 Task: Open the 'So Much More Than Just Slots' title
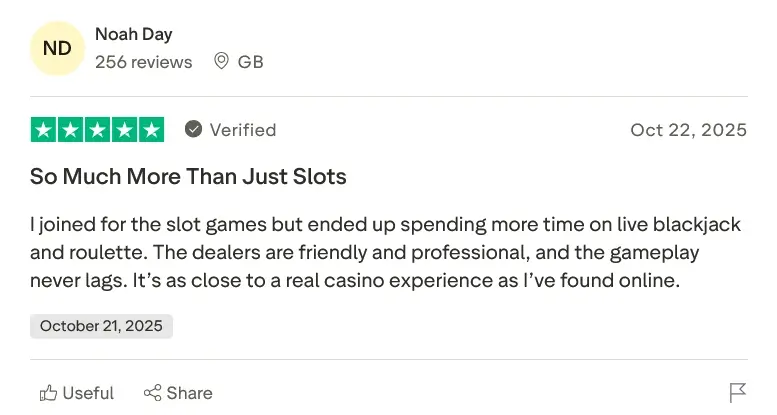pos(188,177)
